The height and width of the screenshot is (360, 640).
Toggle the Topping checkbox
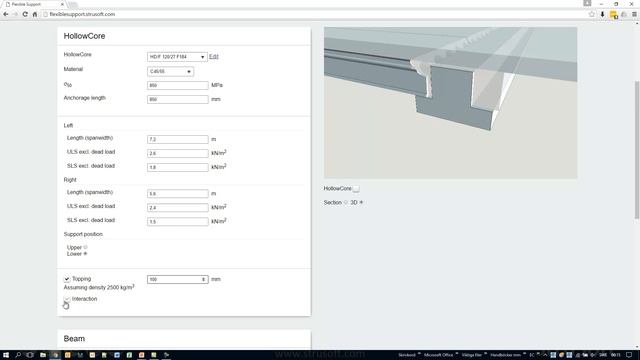click(x=67, y=279)
